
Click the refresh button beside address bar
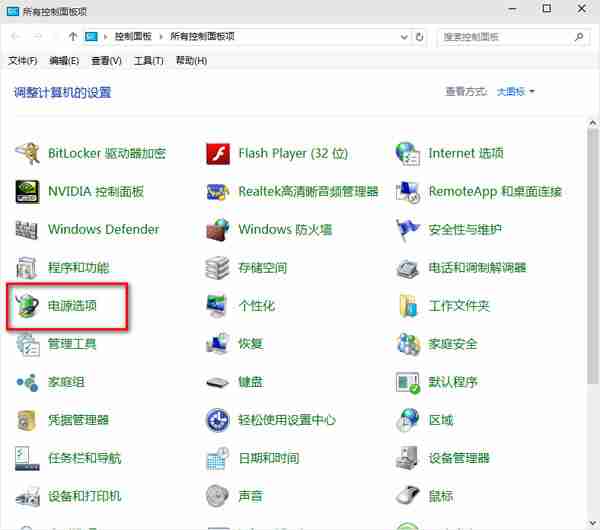pos(420,37)
